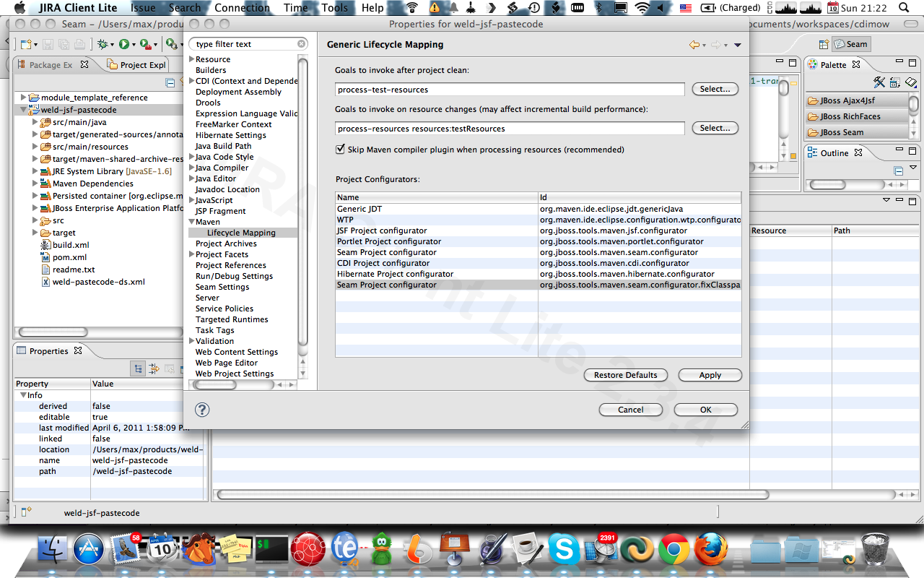Select the Hibernate Project configurator row

click(539, 274)
